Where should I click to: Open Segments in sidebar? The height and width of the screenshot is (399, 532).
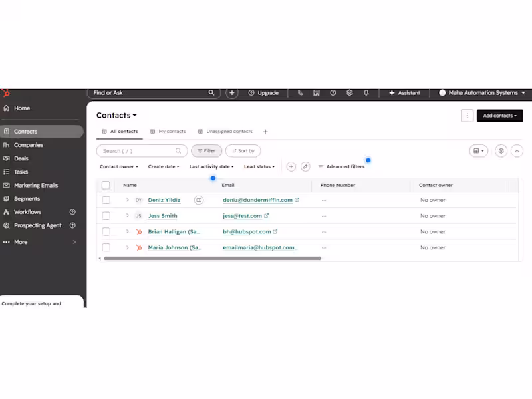click(27, 198)
